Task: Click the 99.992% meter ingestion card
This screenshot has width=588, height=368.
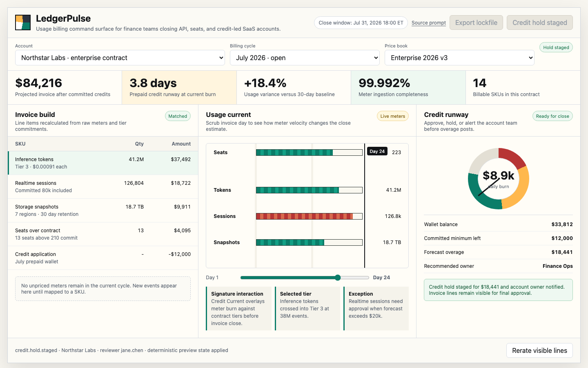Action: (x=408, y=88)
